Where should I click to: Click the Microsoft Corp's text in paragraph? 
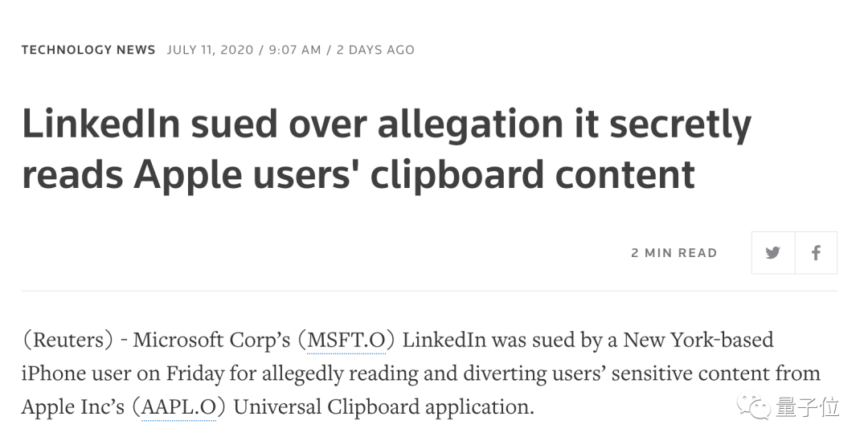click(211, 340)
